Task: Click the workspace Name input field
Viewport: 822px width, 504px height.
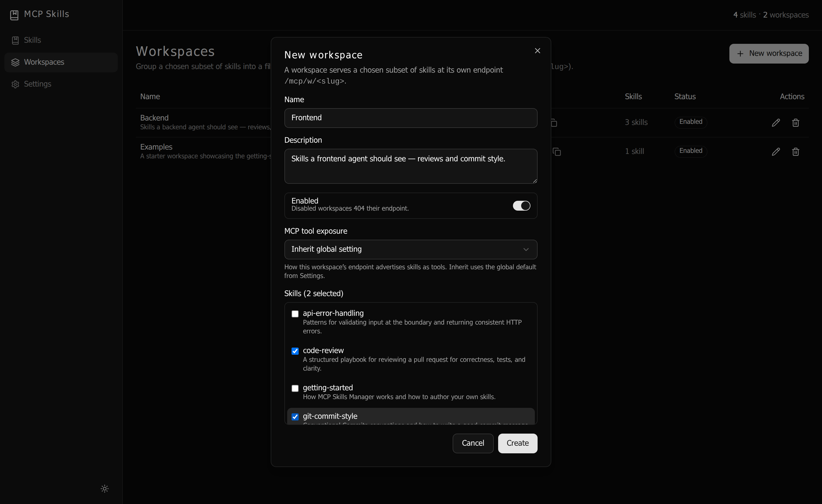Action: 411,118
